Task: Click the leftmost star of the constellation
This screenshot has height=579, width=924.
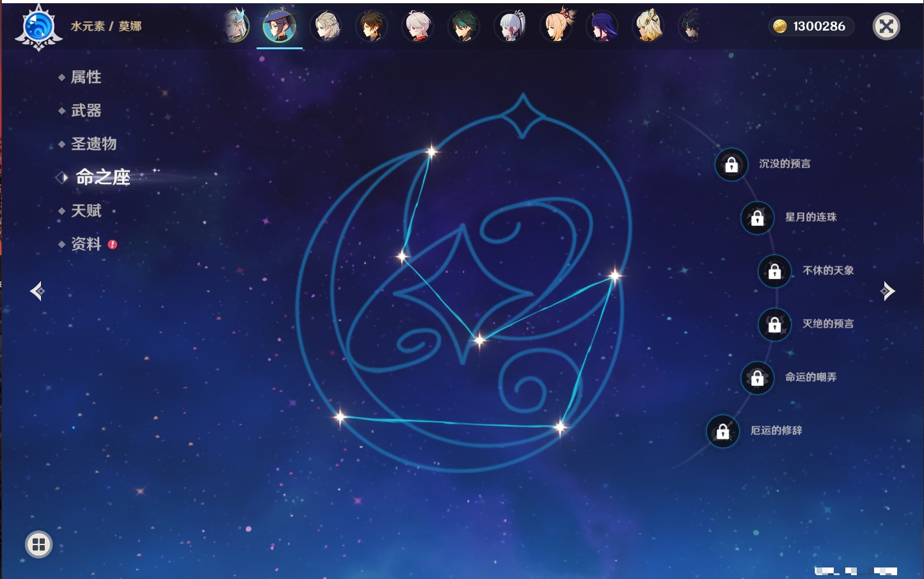Action: (340, 418)
